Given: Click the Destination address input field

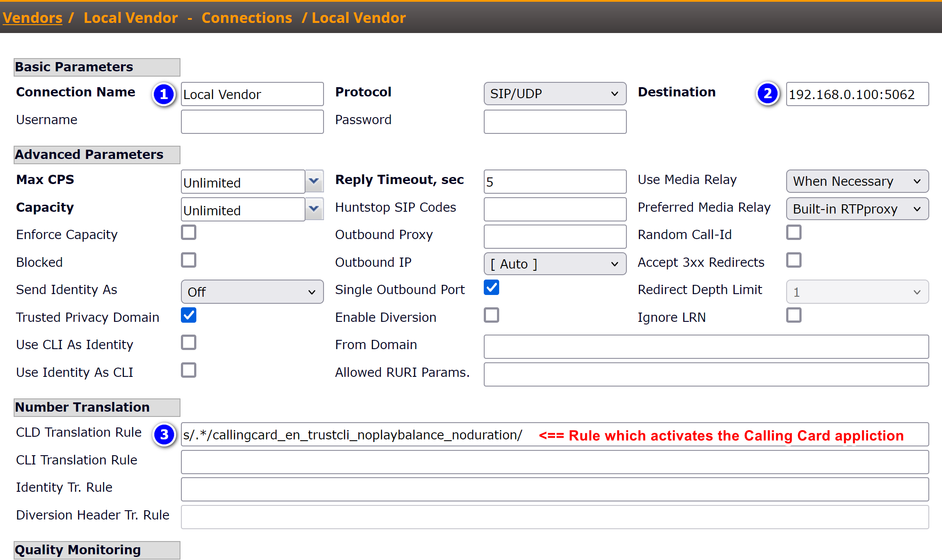Looking at the screenshot, I should pos(857,94).
